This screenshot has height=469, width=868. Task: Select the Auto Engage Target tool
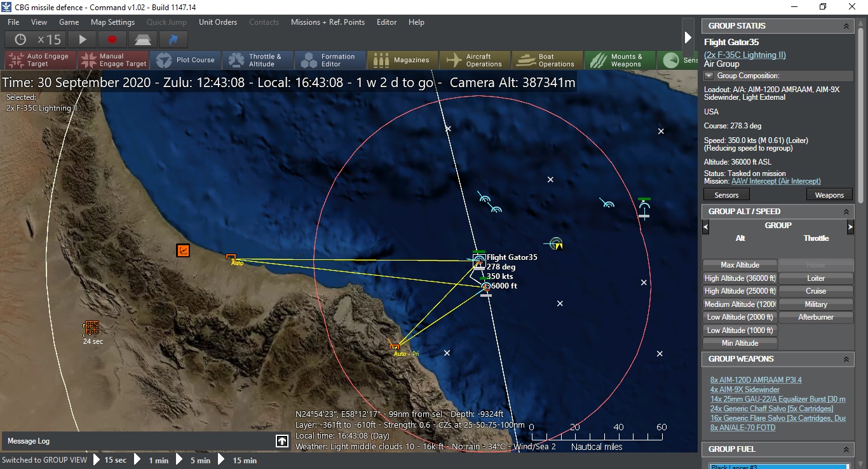coord(41,60)
